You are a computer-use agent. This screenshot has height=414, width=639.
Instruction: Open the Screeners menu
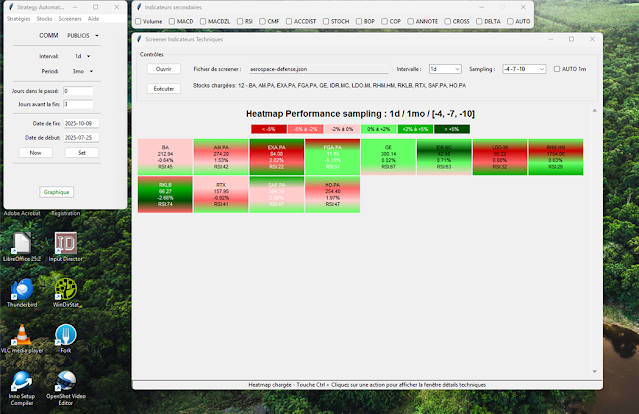pos(70,19)
